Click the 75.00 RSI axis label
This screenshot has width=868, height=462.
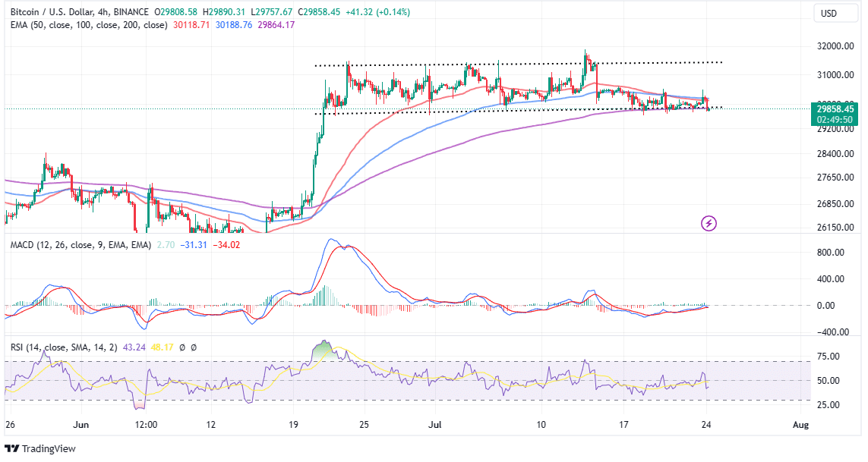coord(828,357)
